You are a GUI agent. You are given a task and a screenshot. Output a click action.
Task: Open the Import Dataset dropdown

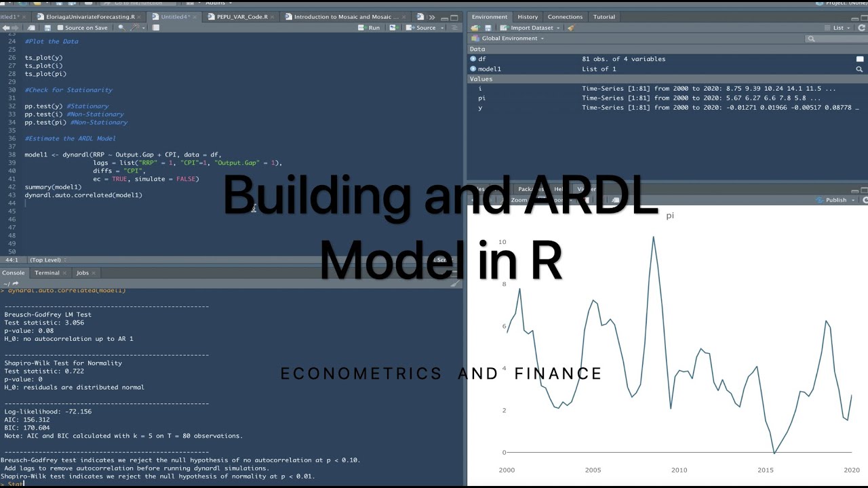[531, 28]
